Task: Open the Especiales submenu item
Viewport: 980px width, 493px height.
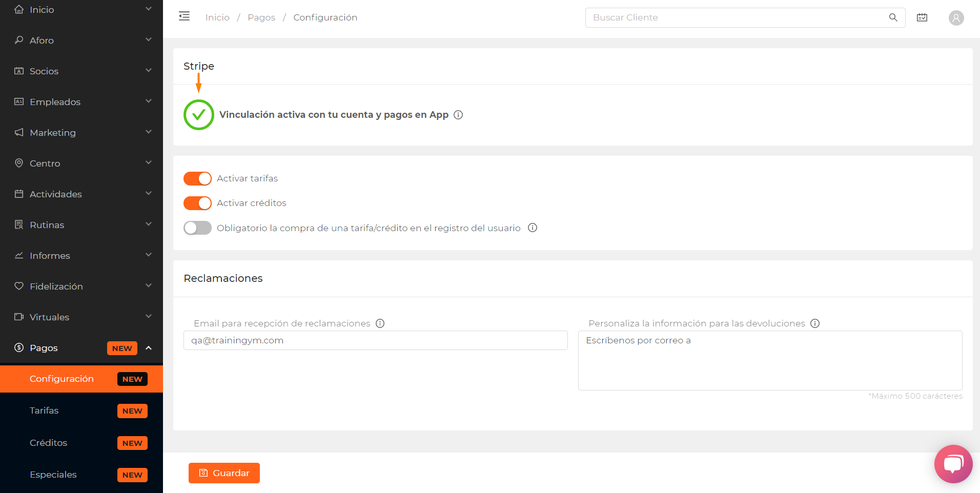Action: 81,475
